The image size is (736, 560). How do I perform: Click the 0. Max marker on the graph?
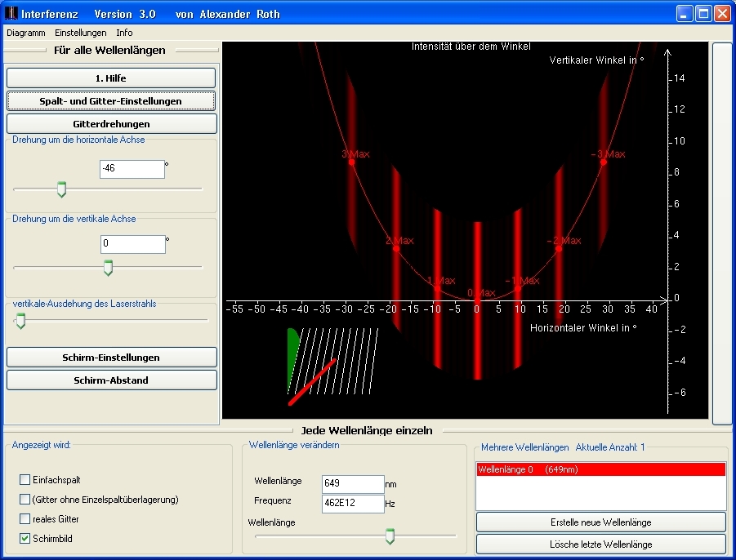(x=478, y=300)
